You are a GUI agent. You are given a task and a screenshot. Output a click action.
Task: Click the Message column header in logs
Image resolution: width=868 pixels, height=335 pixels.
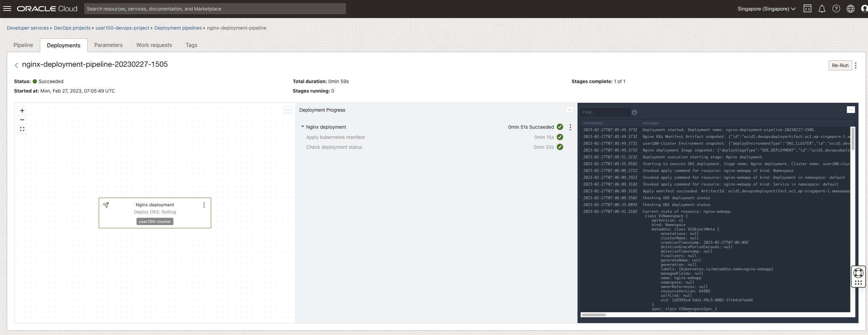[x=650, y=123]
